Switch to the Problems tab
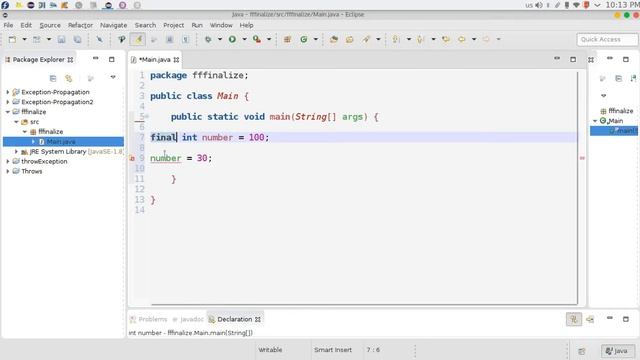The height and width of the screenshot is (360, 640). tap(149, 319)
